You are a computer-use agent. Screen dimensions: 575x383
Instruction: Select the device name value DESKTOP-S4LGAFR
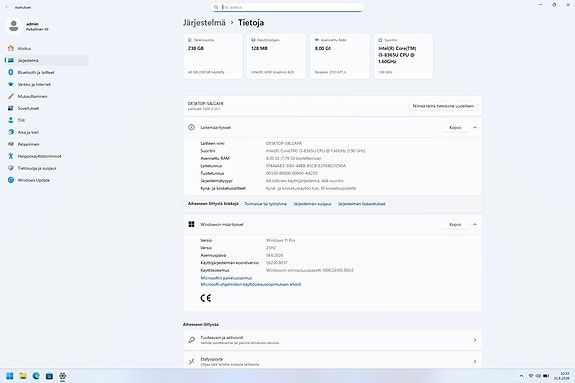pyautogui.click(x=284, y=143)
